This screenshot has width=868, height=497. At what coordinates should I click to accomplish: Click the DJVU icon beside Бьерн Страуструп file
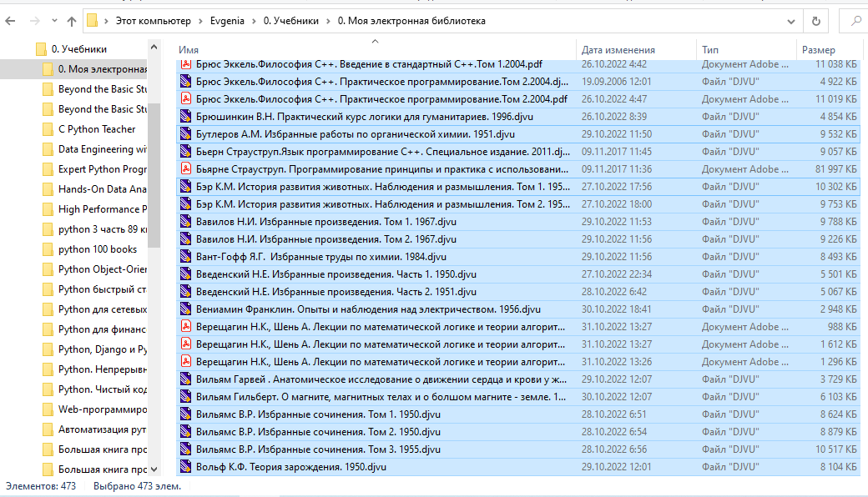pos(184,151)
